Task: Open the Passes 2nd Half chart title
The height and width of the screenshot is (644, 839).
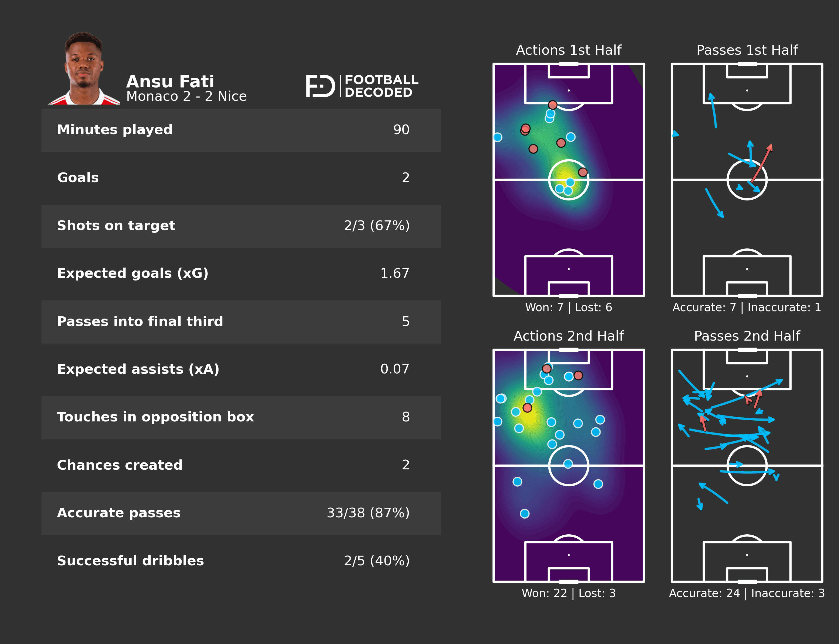Action: 747,336
